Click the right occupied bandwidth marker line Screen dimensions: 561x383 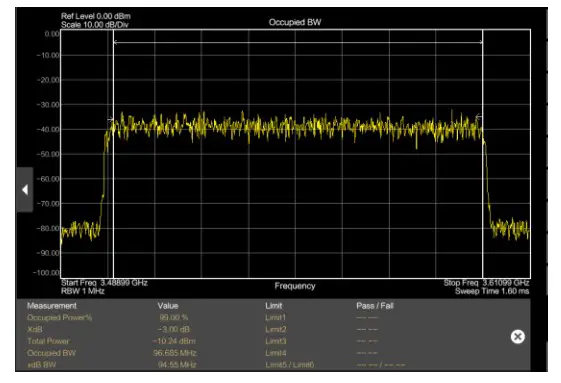point(482,154)
